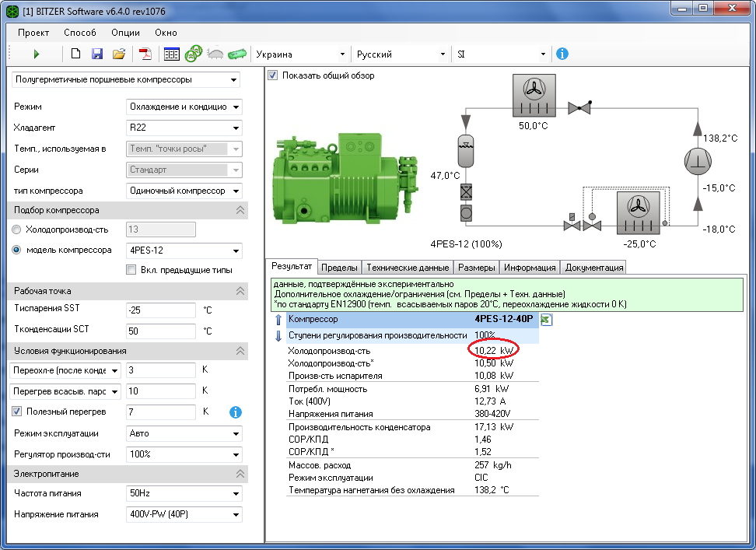
Task: Open Перегрев всасыв. паров dropdown
Action: pyautogui.click(x=65, y=391)
